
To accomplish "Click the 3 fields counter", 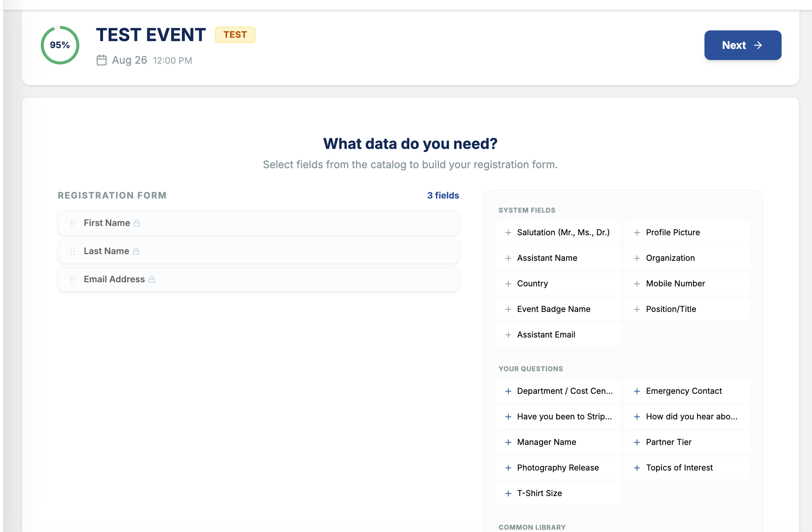I will pos(443,196).
